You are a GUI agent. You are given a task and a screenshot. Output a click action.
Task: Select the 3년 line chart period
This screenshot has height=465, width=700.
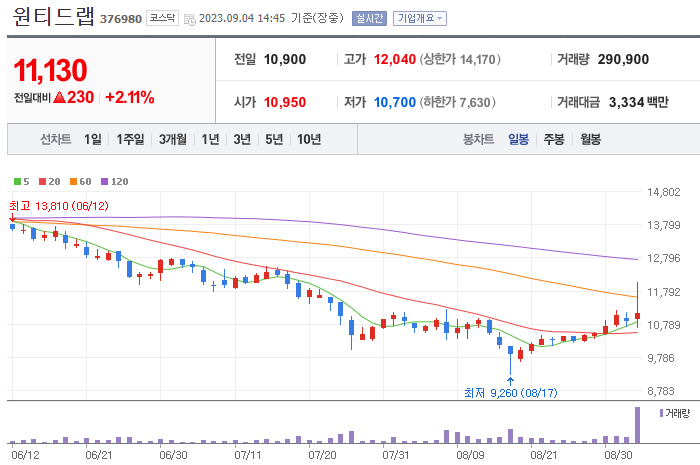pyautogui.click(x=242, y=139)
